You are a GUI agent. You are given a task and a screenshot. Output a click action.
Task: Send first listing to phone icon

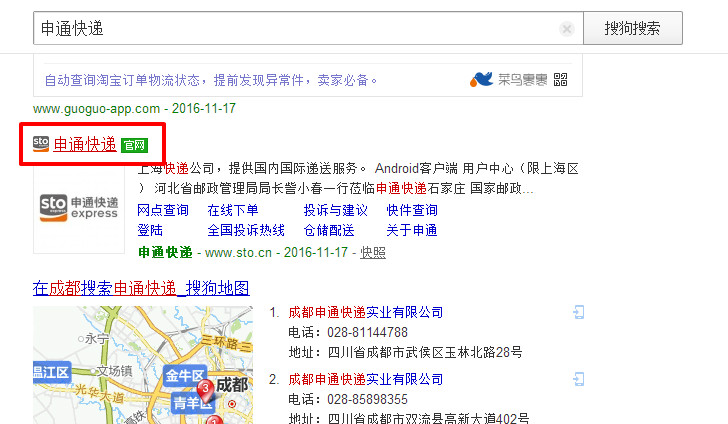tap(578, 312)
